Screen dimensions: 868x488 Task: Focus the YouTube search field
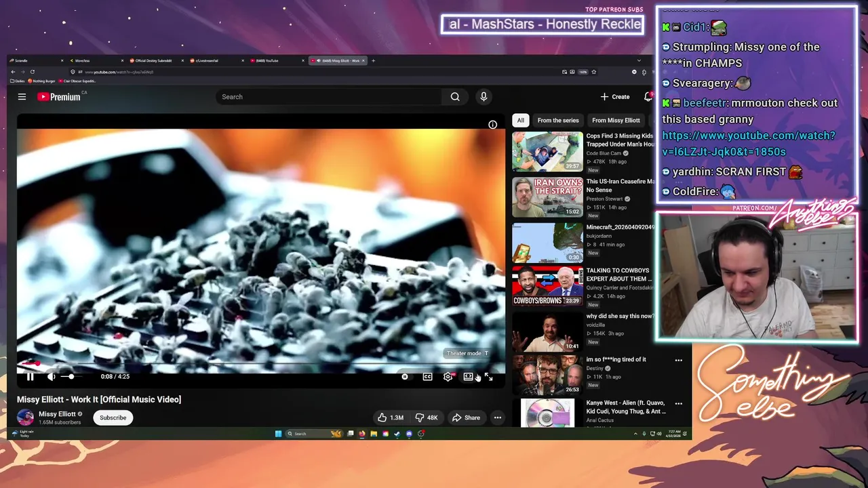[x=329, y=97]
